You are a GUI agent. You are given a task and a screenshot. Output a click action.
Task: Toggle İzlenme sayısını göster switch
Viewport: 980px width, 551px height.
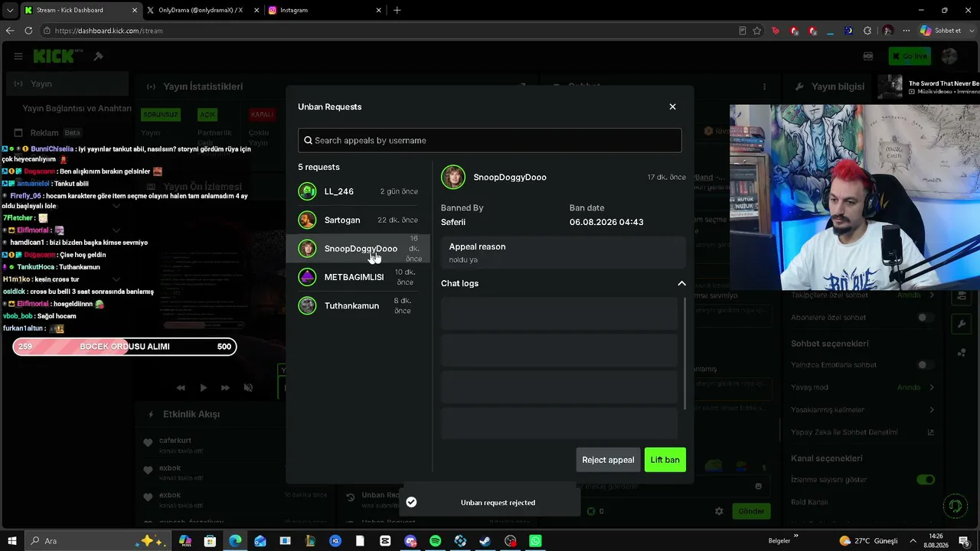[x=926, y=480]
